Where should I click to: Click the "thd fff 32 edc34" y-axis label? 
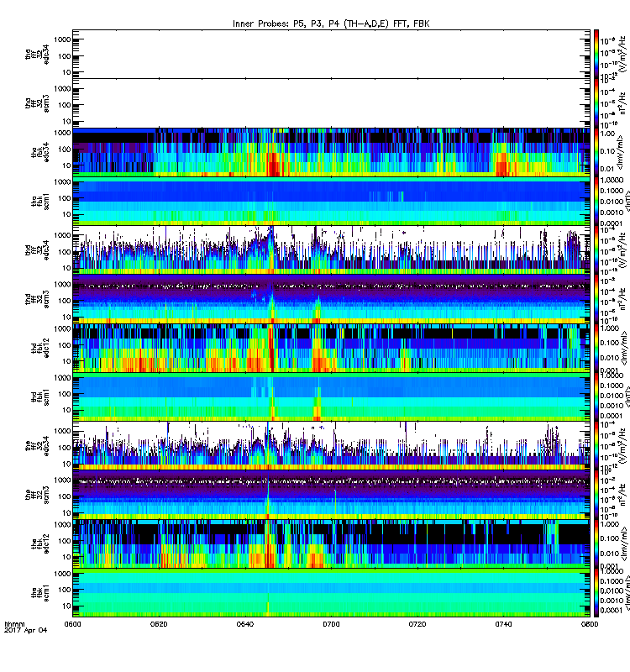pyautogui.click(x=37, y=250)
